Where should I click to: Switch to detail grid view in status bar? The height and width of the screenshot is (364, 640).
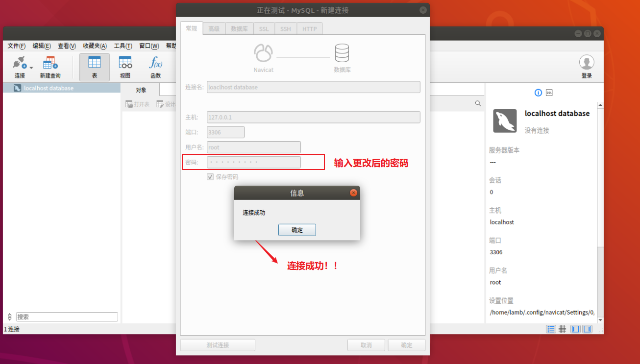[563, 329]
